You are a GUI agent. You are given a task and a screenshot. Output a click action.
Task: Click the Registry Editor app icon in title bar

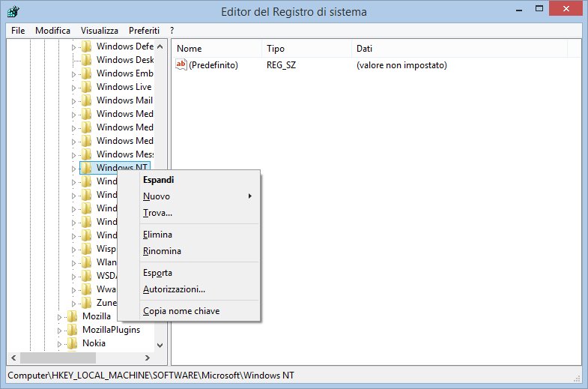[x=13, y=11]
